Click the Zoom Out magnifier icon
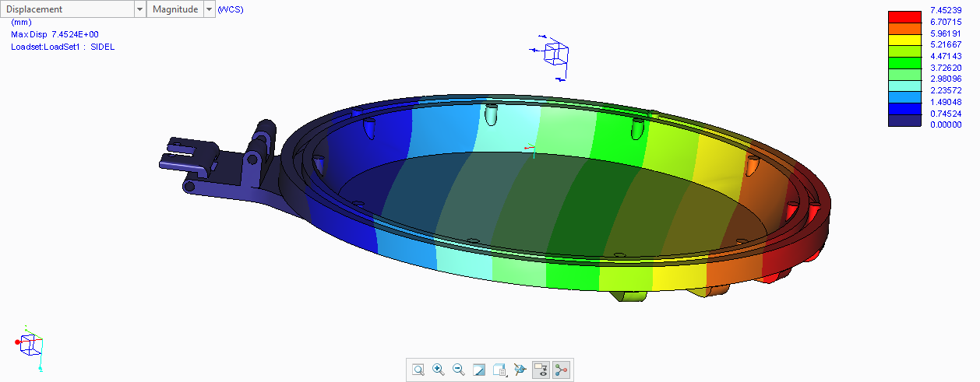The image size is (980, 382). [459, 370]
